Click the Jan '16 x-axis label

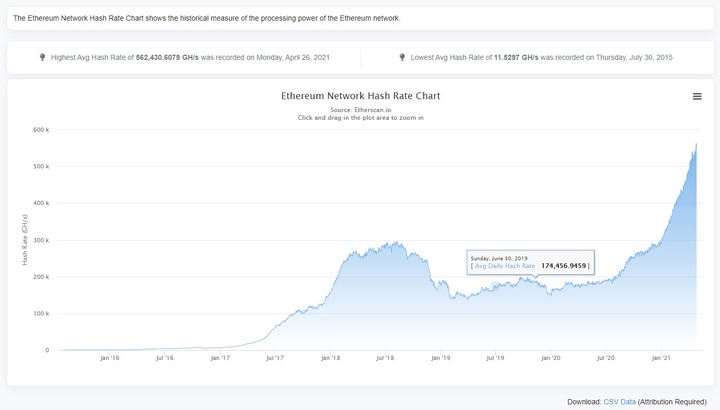[109, 358]
